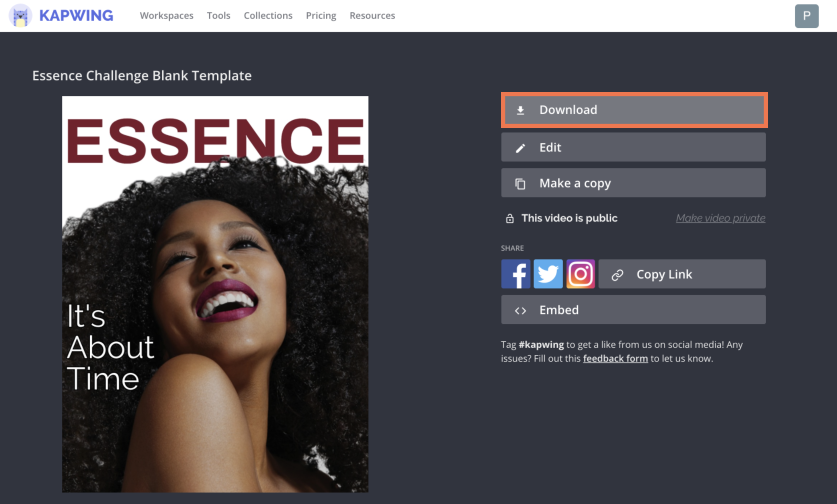
Task: Click the chain link icon
Action: [617, 274]
